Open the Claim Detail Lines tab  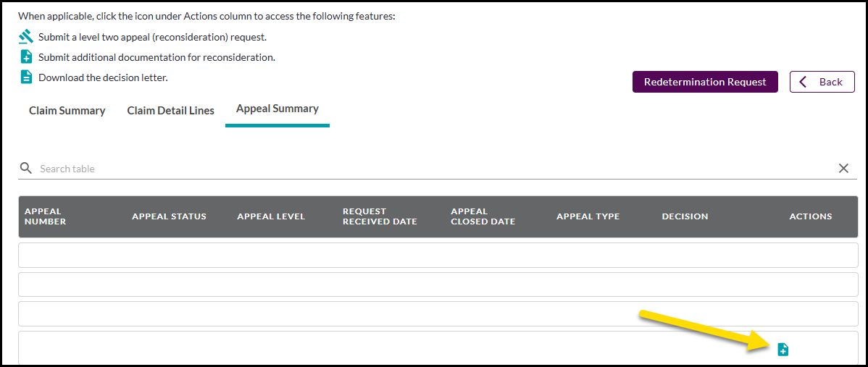170,111
